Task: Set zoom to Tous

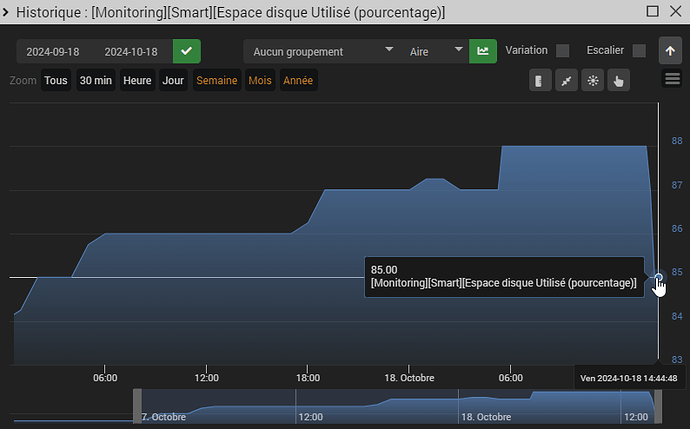Action: pyautogui.click(x=56, y=80)
